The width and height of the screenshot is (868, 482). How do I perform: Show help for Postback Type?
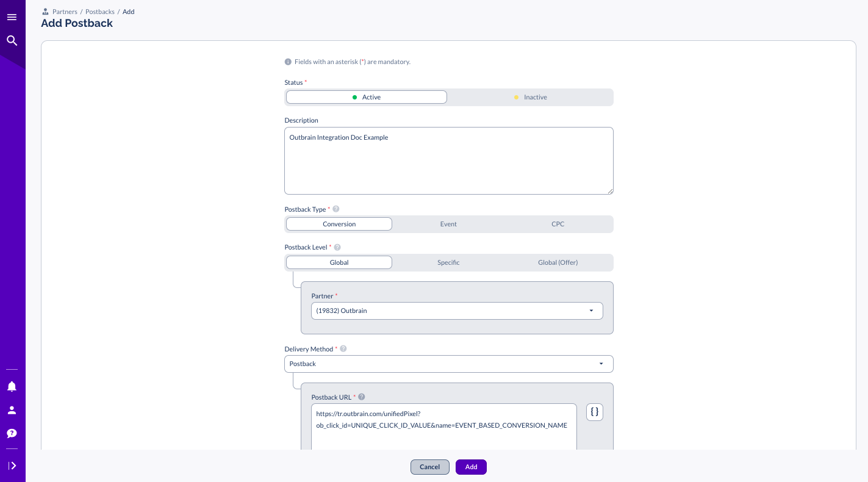click(x=336, y=209)
